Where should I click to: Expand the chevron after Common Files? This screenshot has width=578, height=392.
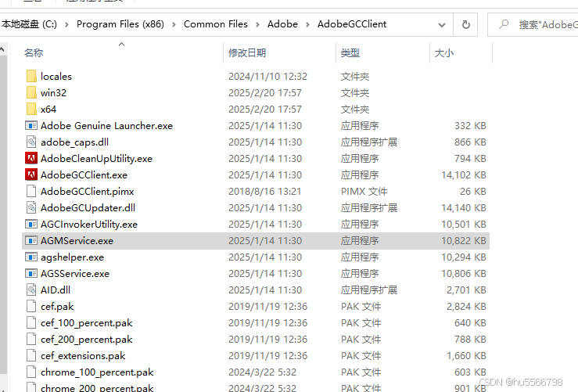click(x=257, y=25)
